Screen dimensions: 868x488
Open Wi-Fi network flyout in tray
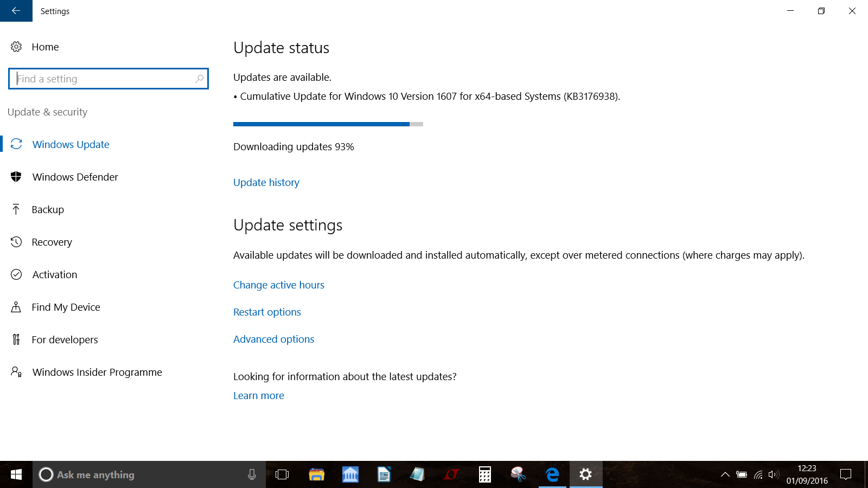point(758,474)
